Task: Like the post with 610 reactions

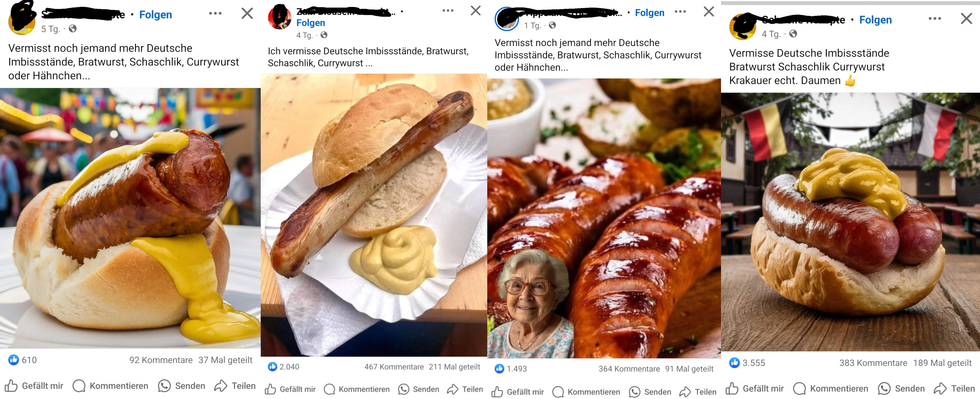Action: 34,386
